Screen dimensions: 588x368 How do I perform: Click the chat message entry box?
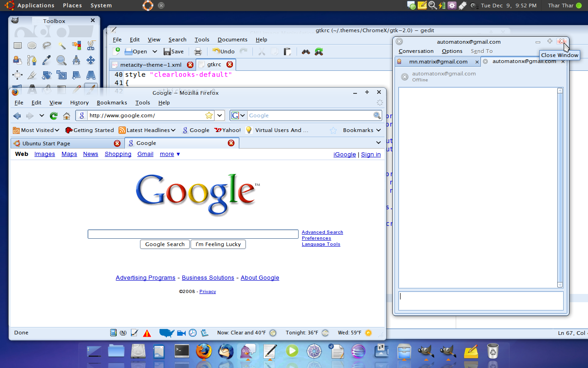(481, 301)
